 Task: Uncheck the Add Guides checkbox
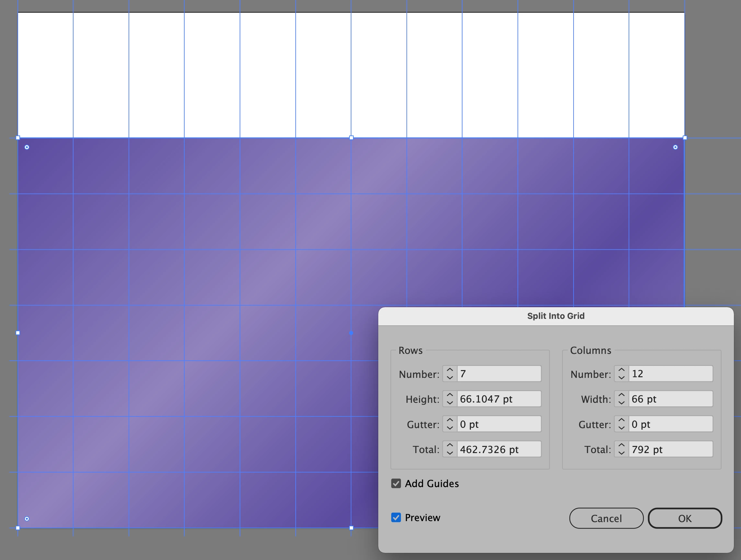coord(396,484)
